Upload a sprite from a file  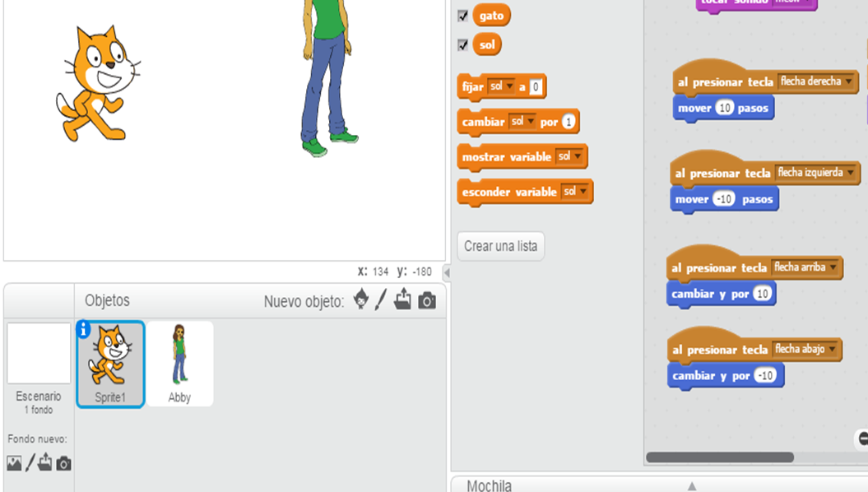pyautogui.click(x=402, y=299)
